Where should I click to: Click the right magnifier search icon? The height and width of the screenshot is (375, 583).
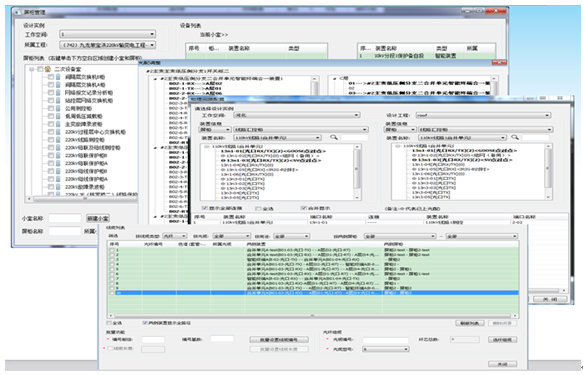(x=515, y=138)
